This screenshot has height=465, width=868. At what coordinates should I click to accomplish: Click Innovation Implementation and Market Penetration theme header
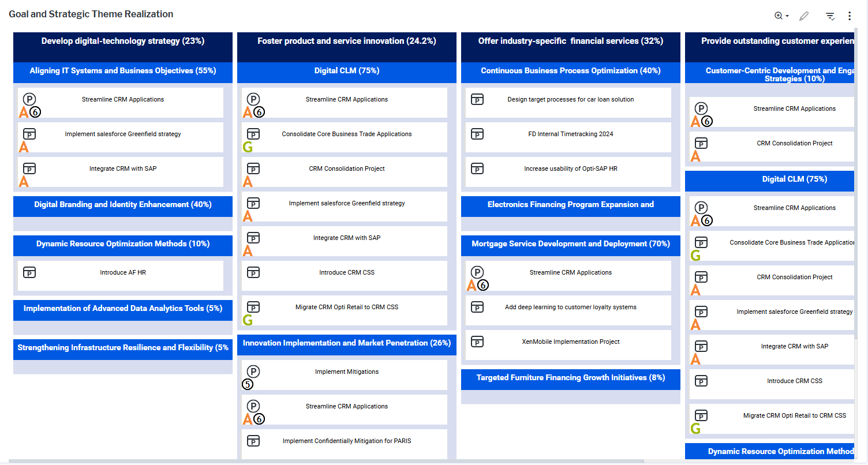coord(346,343)
